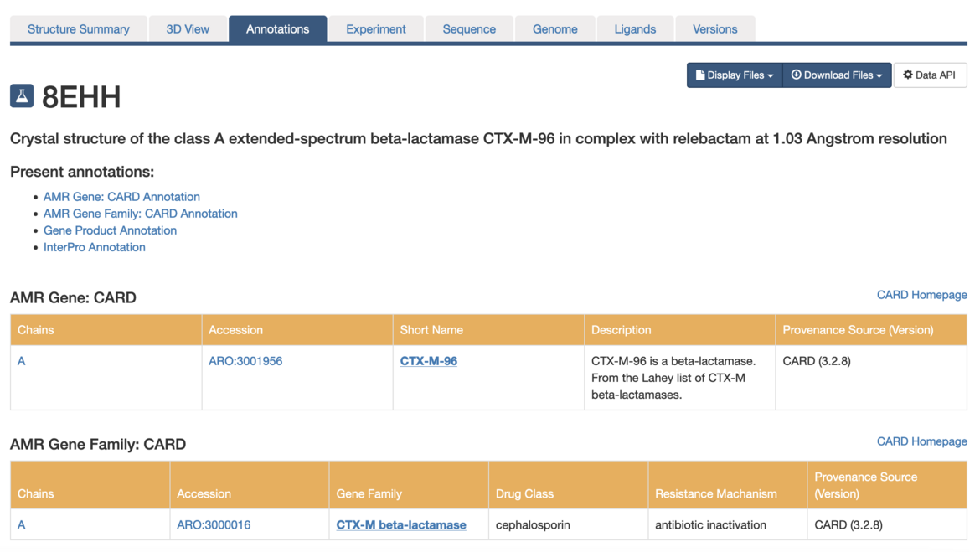Open the Display Files dropdown
Viewport: 980px width, 552px height.
click(734, 75)
